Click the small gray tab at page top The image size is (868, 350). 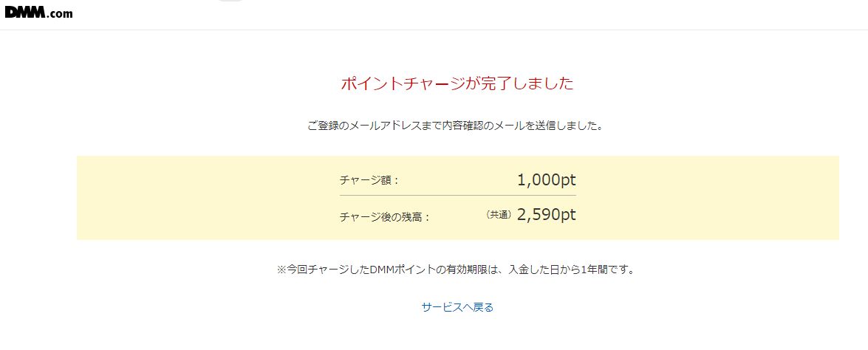click(230, 1)
